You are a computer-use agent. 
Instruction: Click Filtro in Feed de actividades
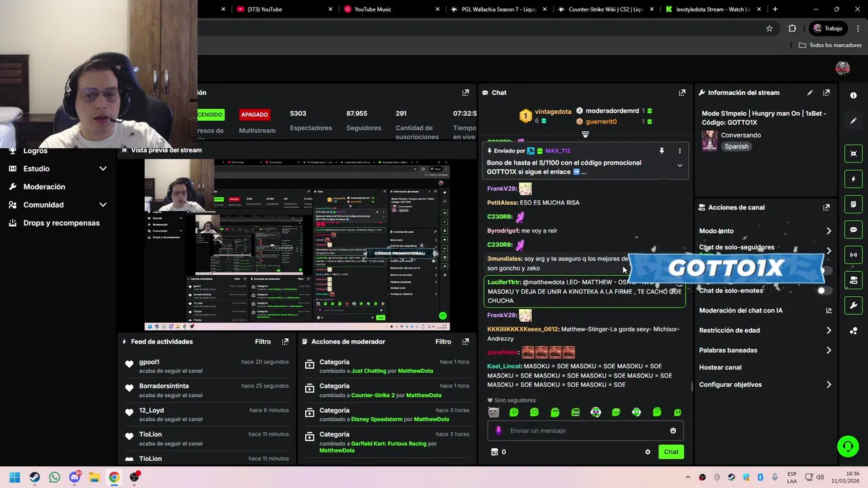pos(262,342)
